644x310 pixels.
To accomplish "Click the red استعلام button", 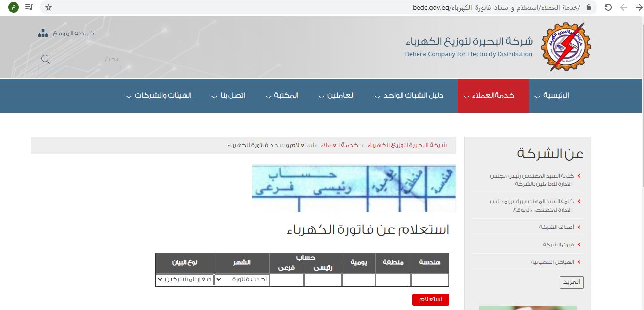I will coord(431,300).
